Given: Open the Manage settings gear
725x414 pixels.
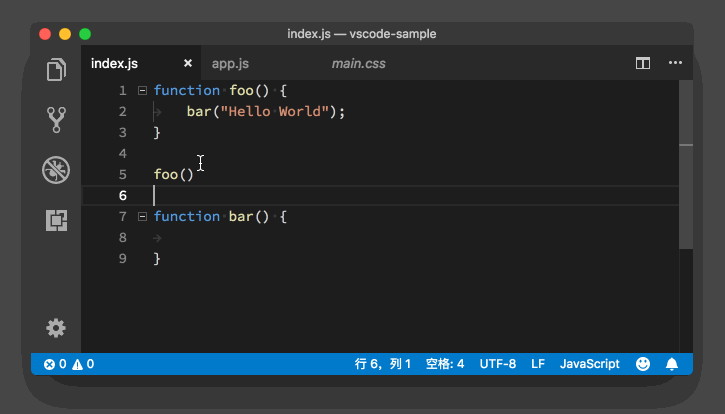Looking at the screenshot, I should [57, 328].
